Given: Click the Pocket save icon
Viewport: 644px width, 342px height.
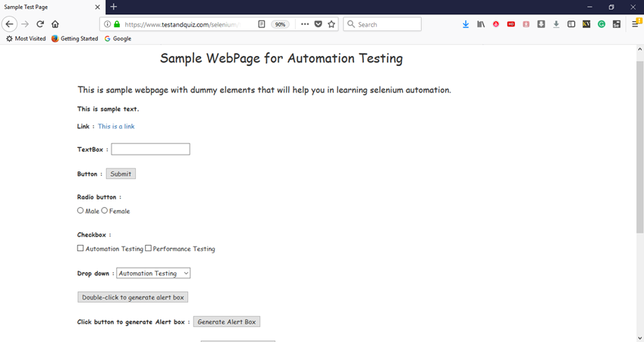Looking at the screenshot, I should click(x=319, y=24).
